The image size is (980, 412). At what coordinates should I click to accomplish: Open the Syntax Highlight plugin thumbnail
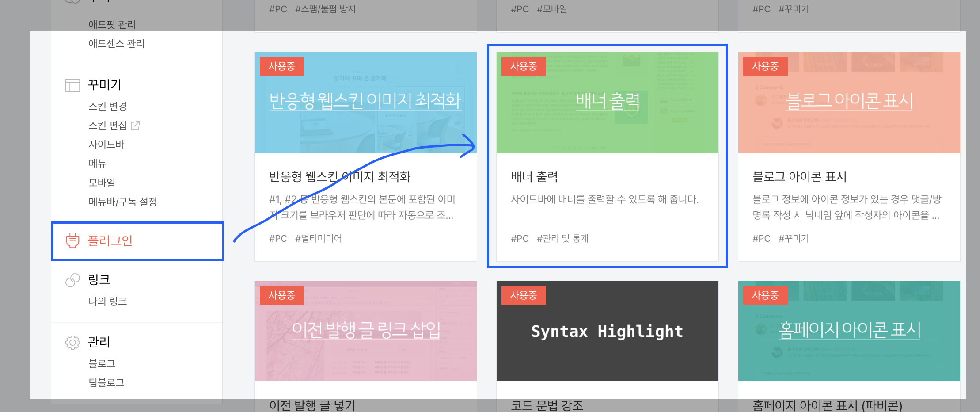(x=608, y=331)
